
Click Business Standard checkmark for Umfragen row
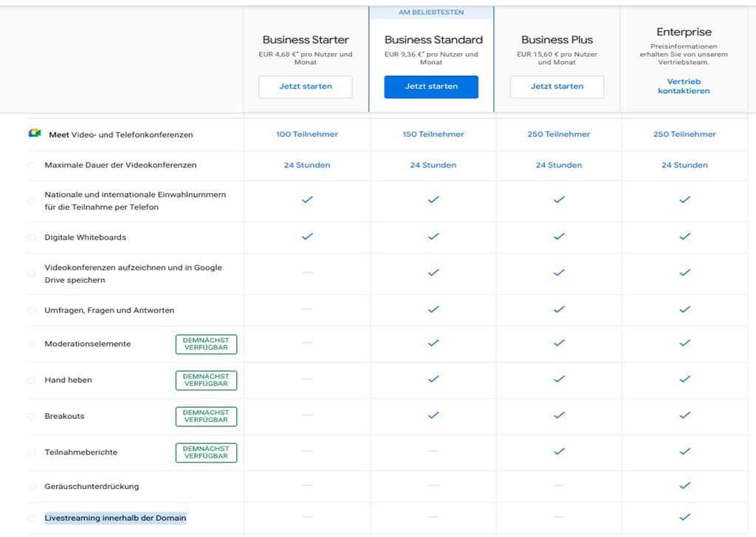click(x=433, y=310)
